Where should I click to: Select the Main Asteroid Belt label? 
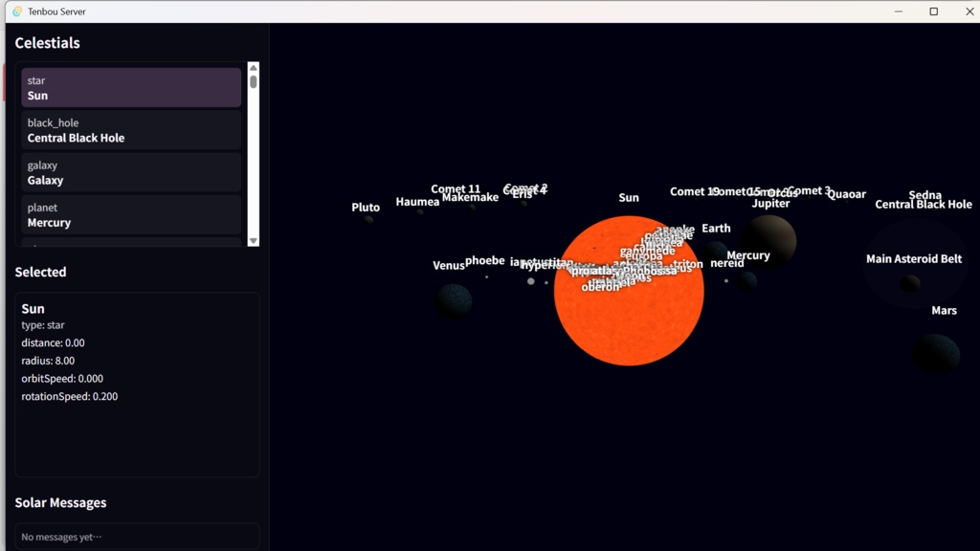914,258
